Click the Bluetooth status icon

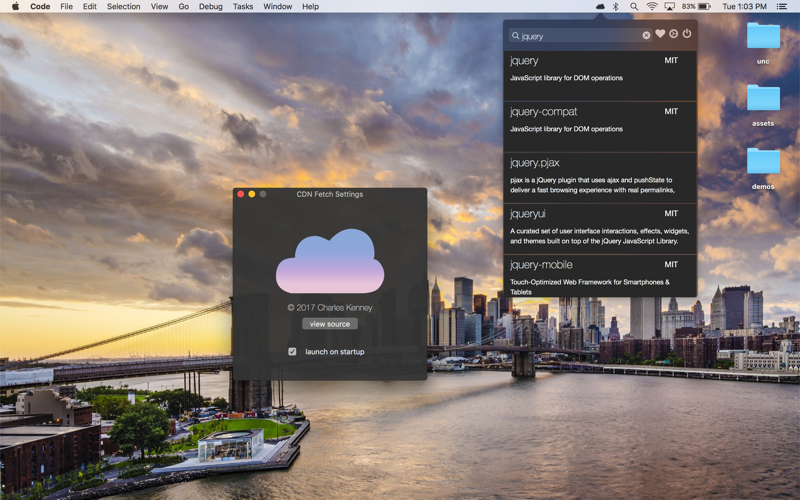tap(616, 6)
